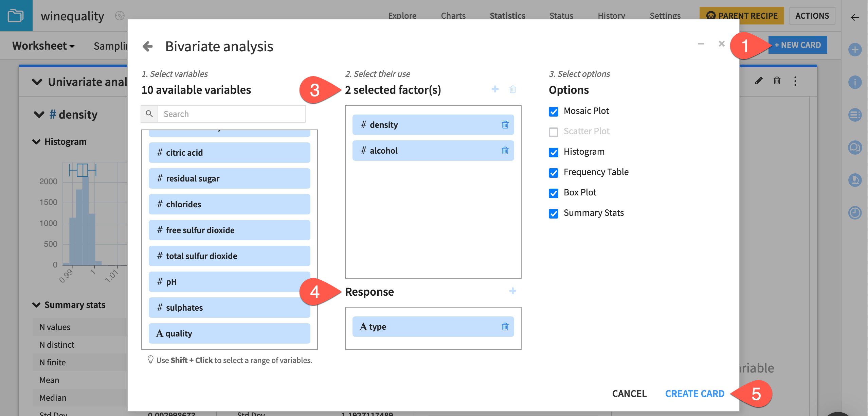This screenshot has width=868, height=416.
Task: Open the card's three-dot menu
Action: (x=795, y=81)
